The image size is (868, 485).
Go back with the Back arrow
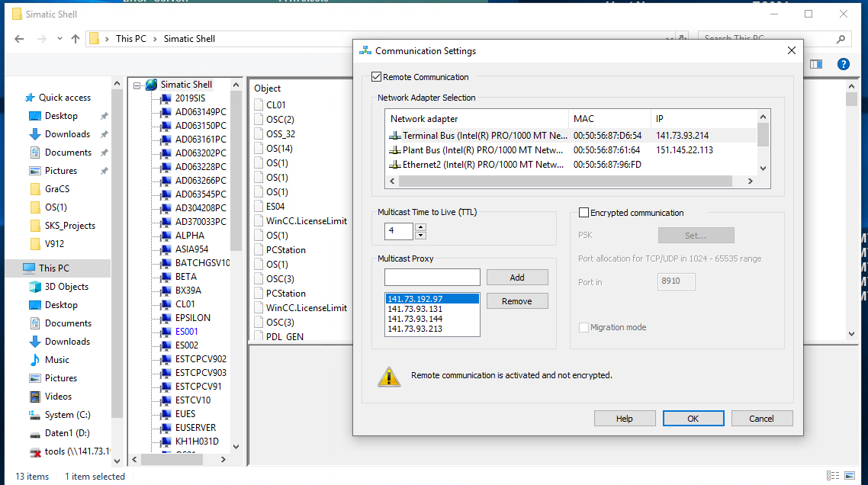(19, 39)
